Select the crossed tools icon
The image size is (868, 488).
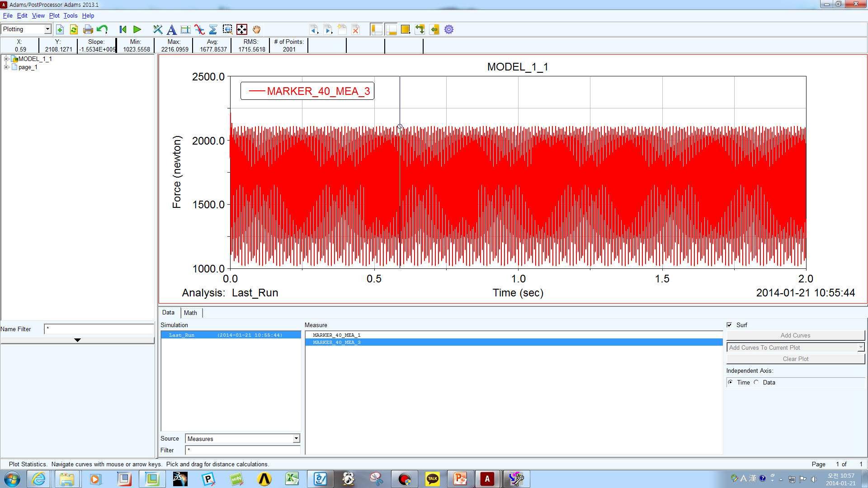[157, 30]
